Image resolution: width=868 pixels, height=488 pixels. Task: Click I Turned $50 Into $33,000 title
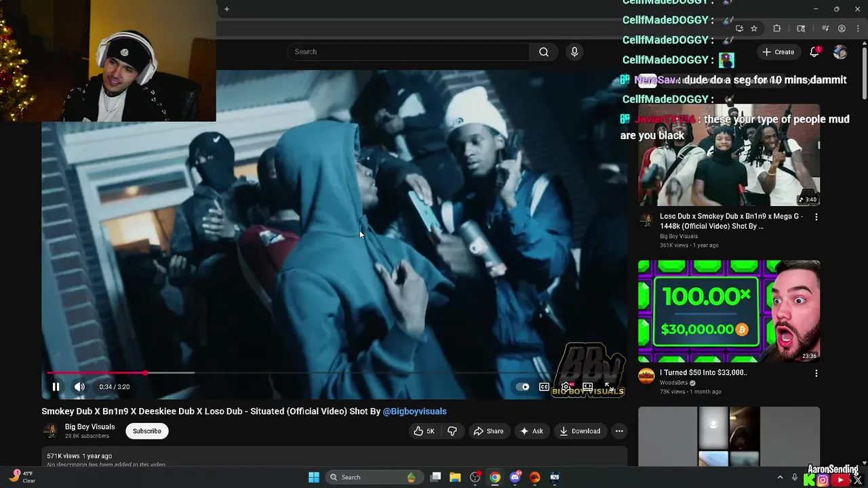coord(703,373)
